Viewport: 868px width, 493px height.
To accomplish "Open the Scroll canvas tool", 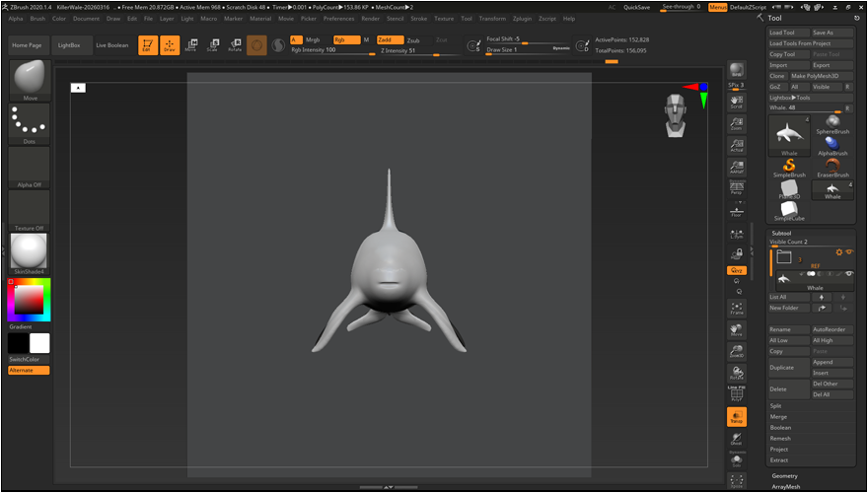I will (x=736, y=101).
